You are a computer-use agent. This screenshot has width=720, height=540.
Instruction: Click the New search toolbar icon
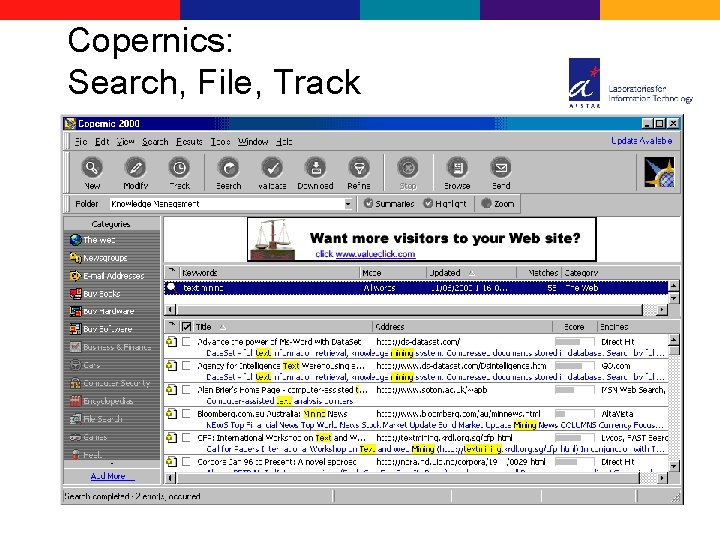92,168
